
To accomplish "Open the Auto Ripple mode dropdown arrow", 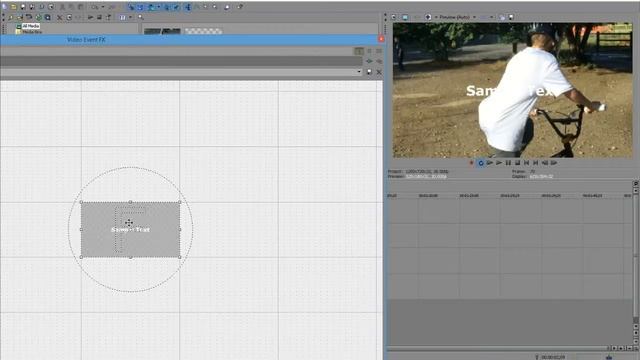I will [159, 7].
